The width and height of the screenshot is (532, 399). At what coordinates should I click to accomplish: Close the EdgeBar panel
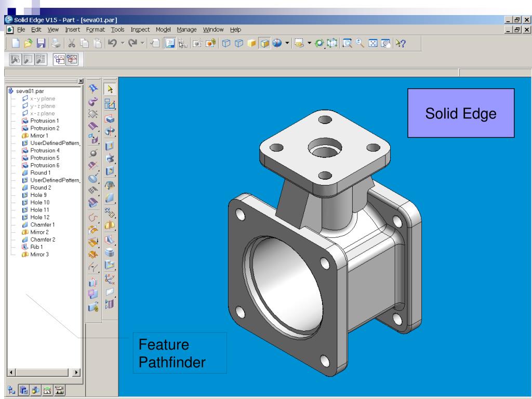click(x=81, y=81)
